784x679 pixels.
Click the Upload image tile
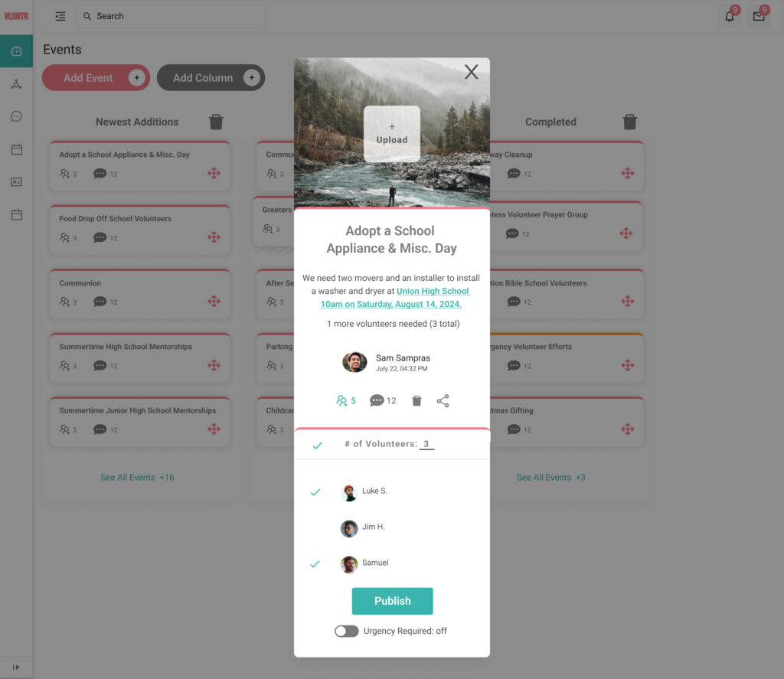click(392, 133)
